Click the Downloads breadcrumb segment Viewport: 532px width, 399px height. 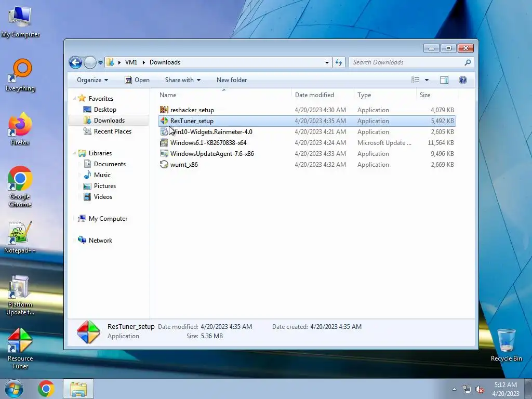[165, 62]
